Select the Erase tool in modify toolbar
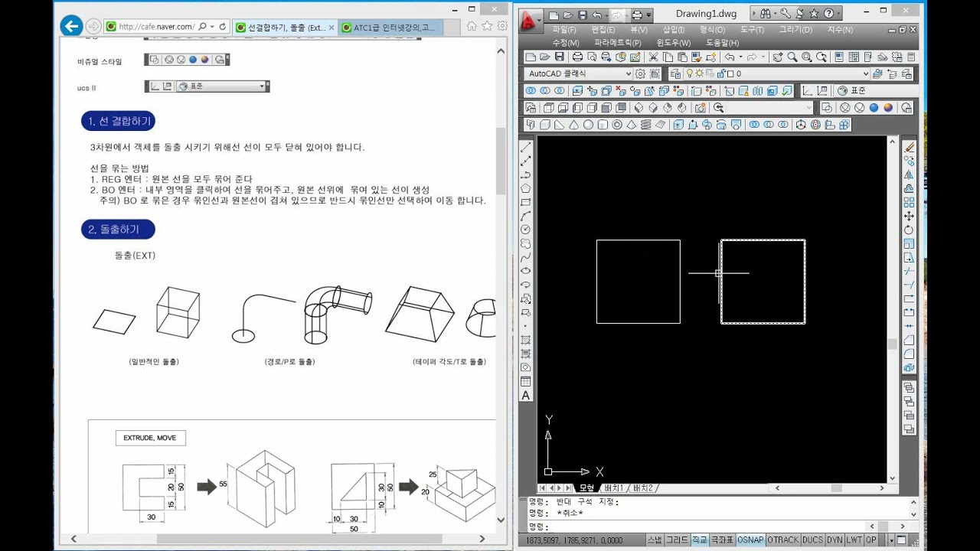 (x=910, y=147)
